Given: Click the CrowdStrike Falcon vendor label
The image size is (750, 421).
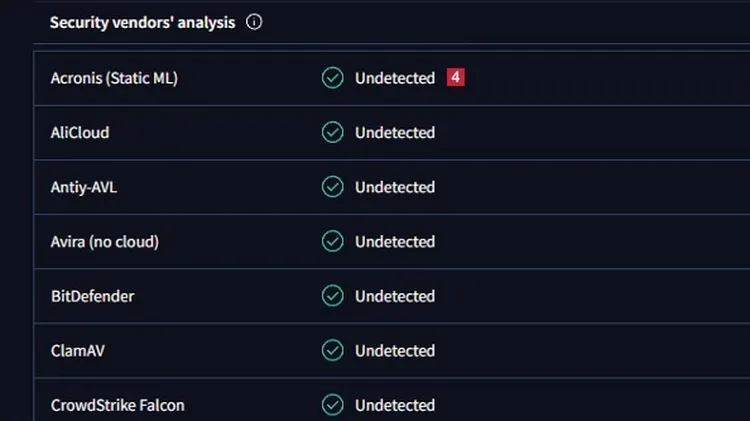Looking at the screenshot, I should [117, 405].
